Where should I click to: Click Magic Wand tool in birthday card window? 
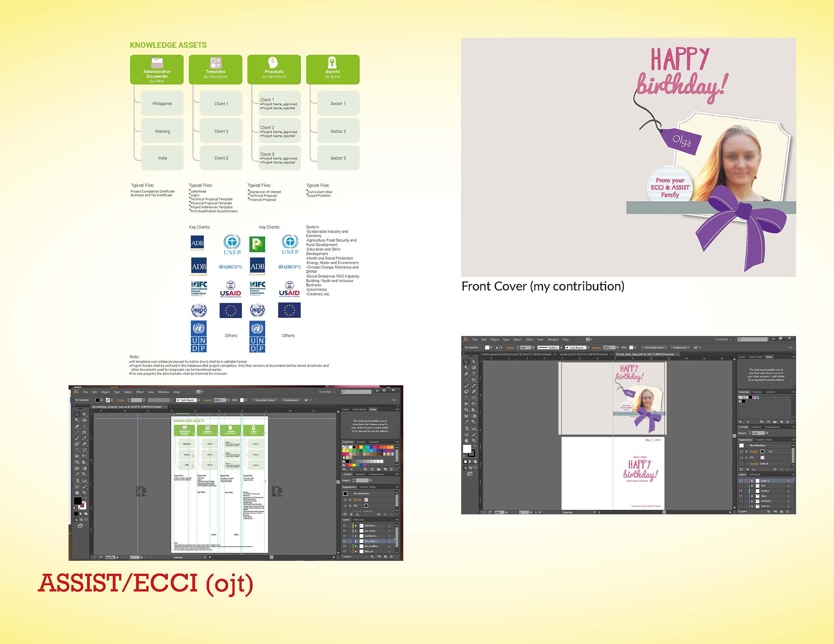click(x=467, y=367)
